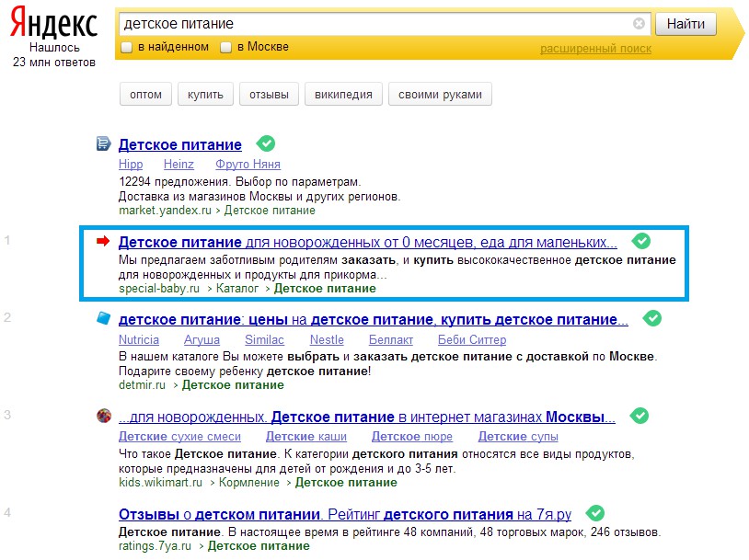Clear the search field with the X icon
Screen dimensions: 749x560
(x=639, y=23)
